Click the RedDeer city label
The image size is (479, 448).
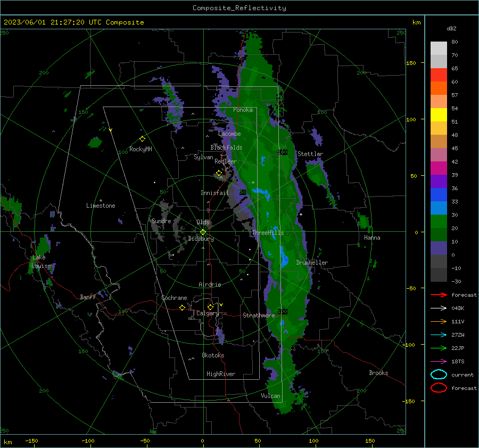226,161
